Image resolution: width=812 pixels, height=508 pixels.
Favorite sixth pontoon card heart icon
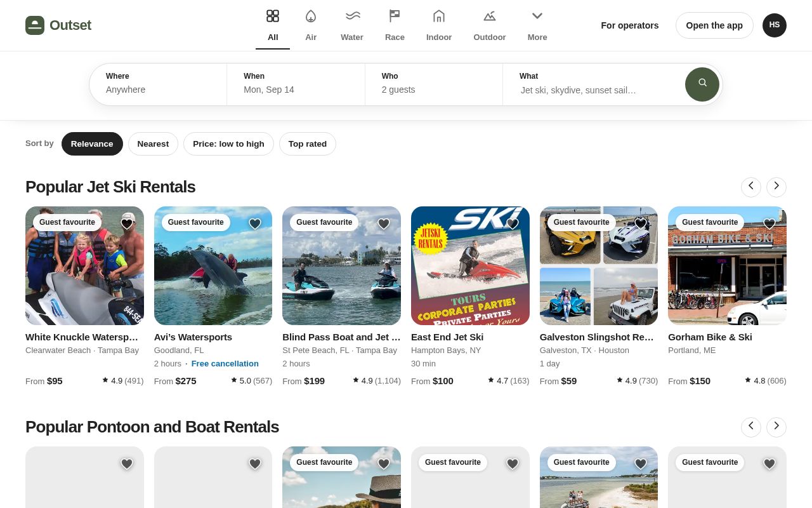[x=769, y=464]
